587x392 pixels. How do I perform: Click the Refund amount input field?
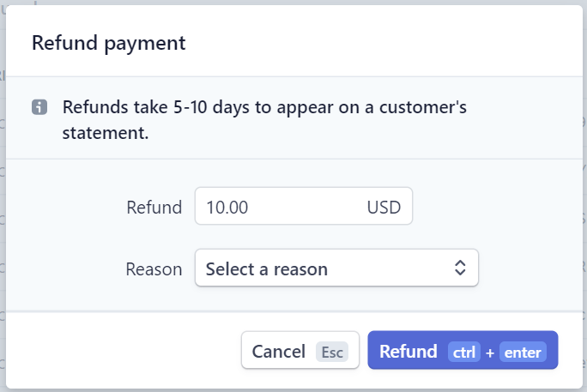[x=304, y=206]
